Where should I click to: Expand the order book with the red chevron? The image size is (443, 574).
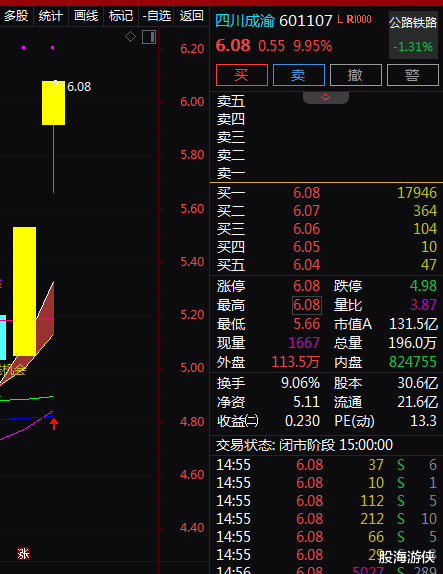pos(325,97)
